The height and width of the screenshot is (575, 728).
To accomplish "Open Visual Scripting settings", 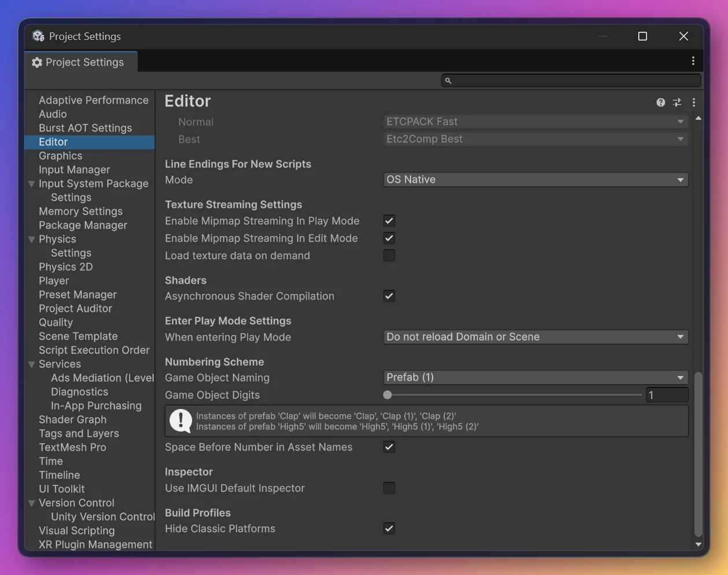I will pos(77,530).
